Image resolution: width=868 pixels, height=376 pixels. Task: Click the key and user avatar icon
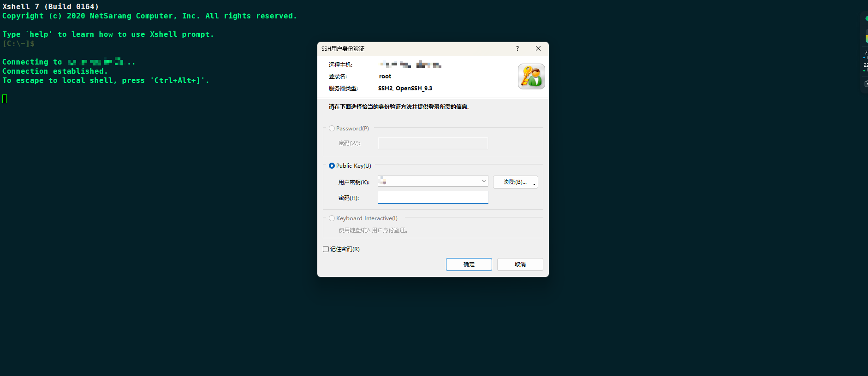click(x=531, y=76)
